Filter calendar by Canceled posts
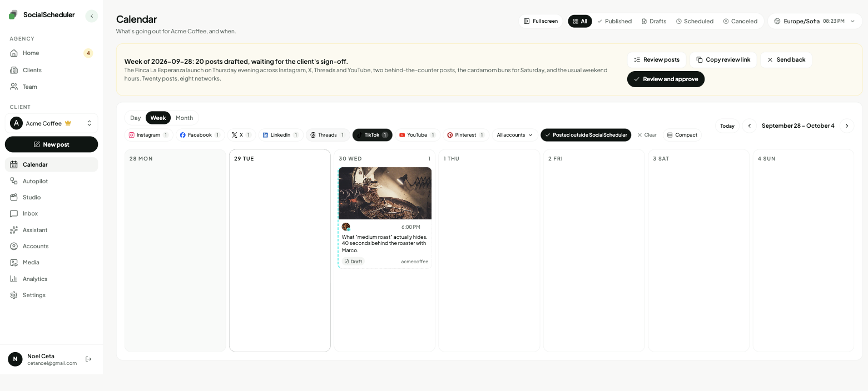Screen dimensions: 868x391 (x=740, y=21)
